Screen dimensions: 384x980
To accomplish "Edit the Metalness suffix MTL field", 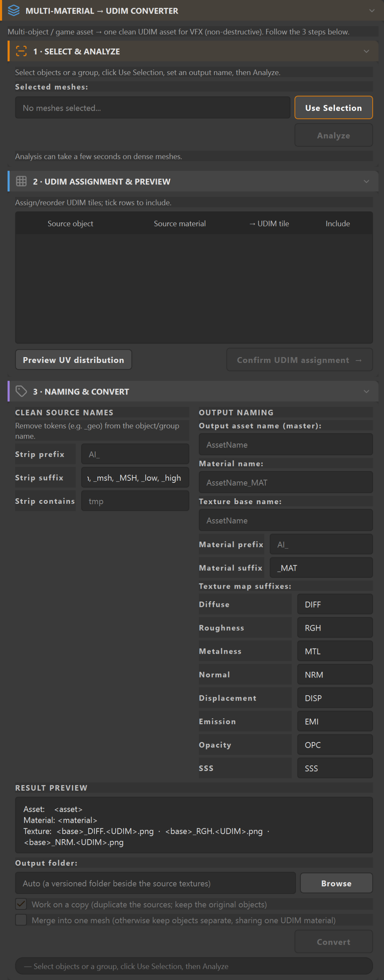I will 334,651.
